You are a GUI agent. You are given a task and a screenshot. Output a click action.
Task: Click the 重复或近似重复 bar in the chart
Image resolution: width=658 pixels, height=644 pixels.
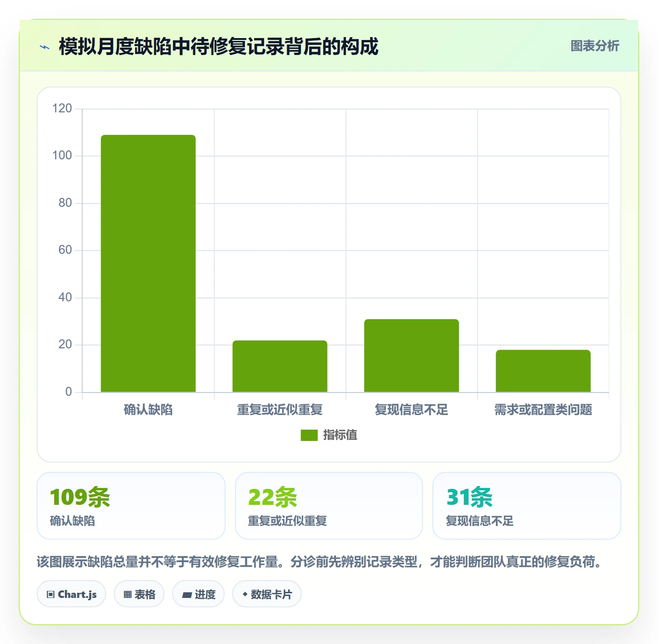(x=280, y=366)
